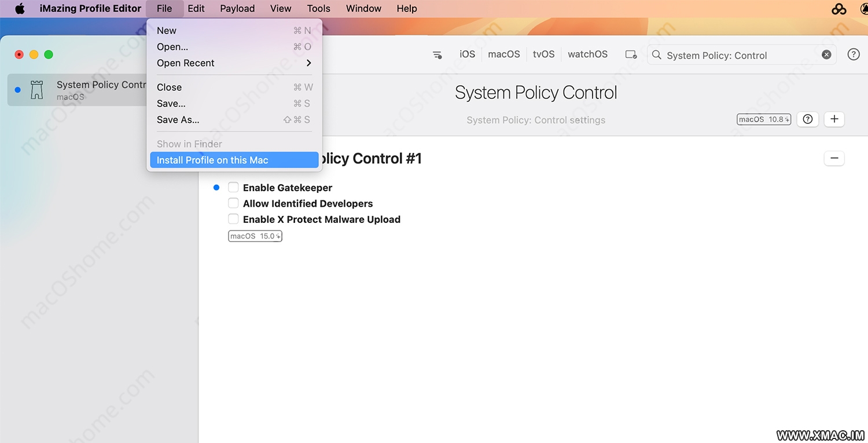868x443 pixels.
Task: Open the Apple menu
Action: coord(20,9)
